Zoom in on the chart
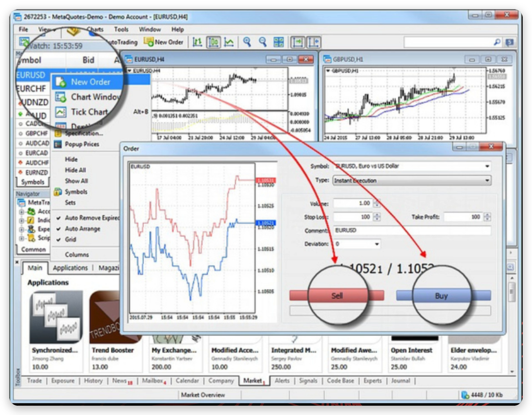This screenshot has height=415, width=532. pyautogui.click(x=247, y=42)
